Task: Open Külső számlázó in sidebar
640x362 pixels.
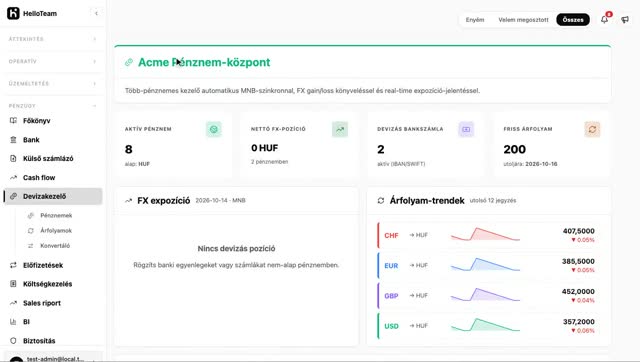Action: pyautogui.click(x=53, y=158)
